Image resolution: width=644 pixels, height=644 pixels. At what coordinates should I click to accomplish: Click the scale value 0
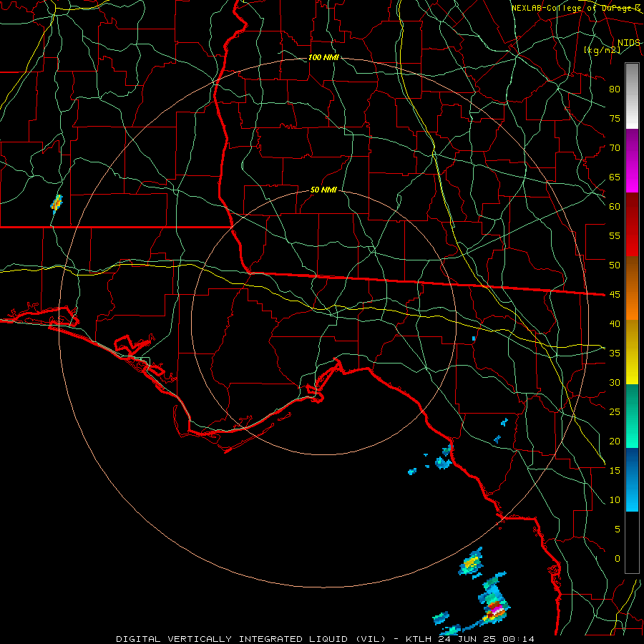pos(618,559)
